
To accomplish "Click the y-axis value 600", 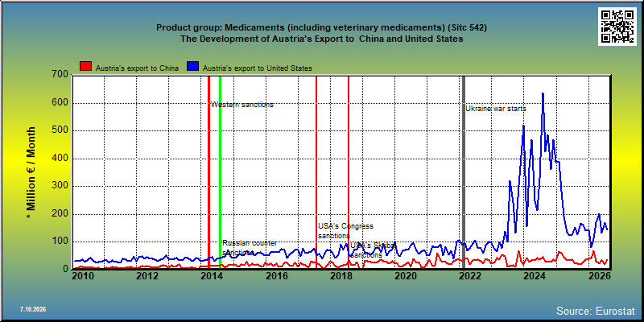I will tap(60, 103).
